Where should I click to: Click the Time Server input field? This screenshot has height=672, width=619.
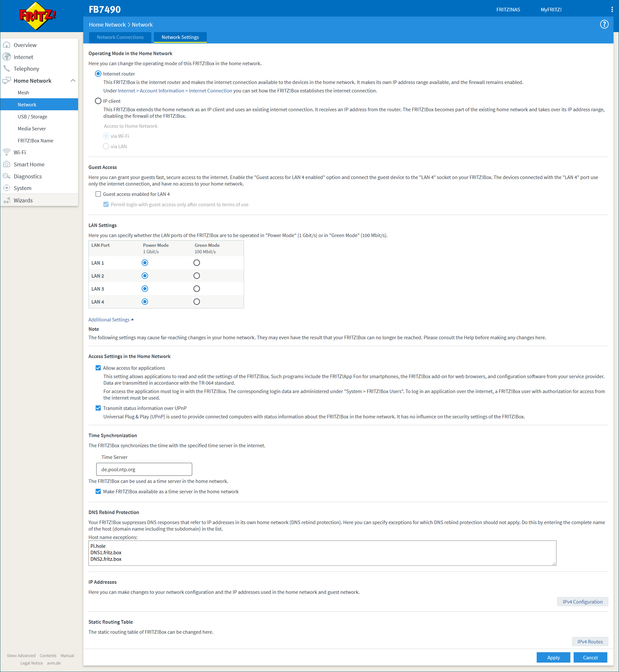[144, 470]
